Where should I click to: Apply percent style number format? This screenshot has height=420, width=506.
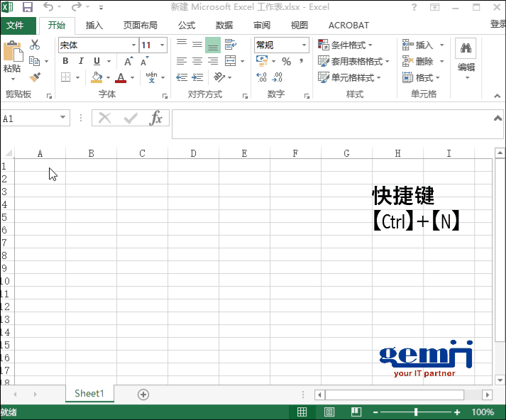pos(286,62)
